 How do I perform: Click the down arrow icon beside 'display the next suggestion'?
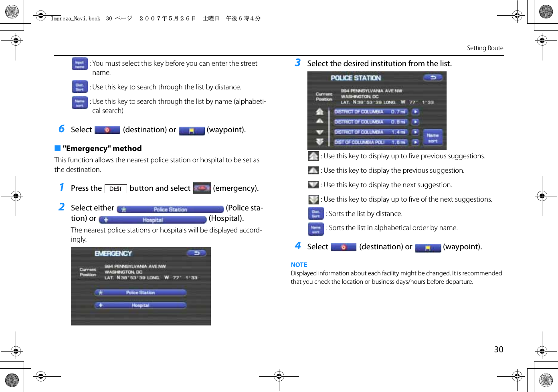coord(313,185)
